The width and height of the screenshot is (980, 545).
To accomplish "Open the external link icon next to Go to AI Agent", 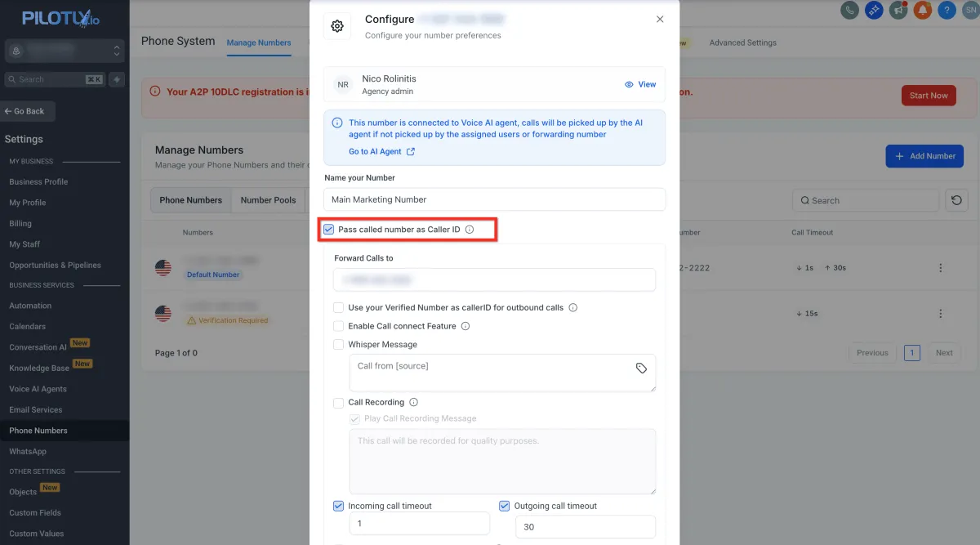I will [411, 151].
